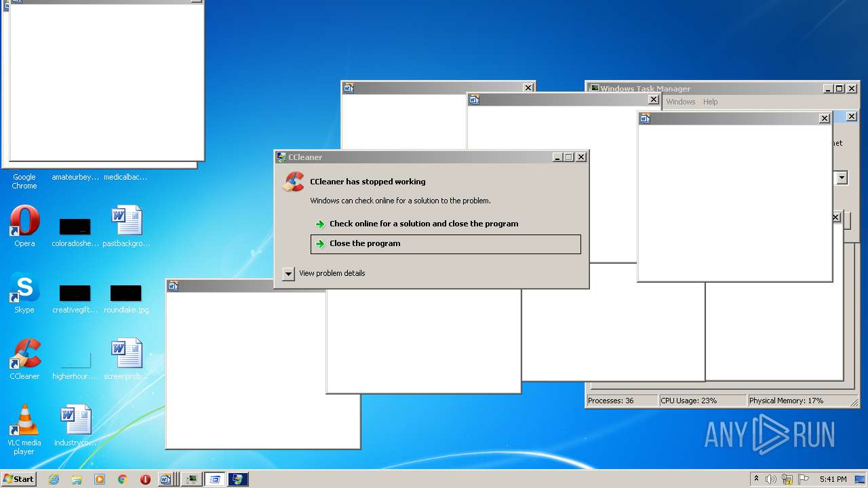Launch Opera from the taskbar
Screen dimensions: 868x488
tap(145, 479)
